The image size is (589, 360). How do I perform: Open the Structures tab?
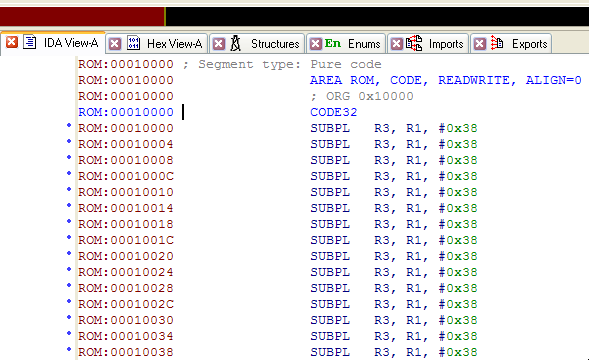(275, 44)
